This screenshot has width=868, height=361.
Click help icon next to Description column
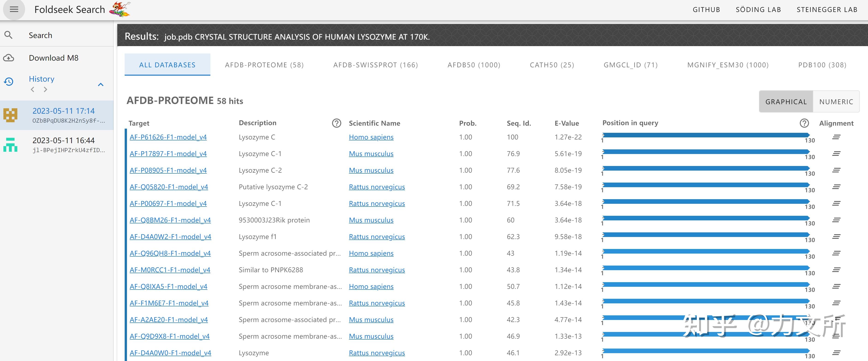336,123
